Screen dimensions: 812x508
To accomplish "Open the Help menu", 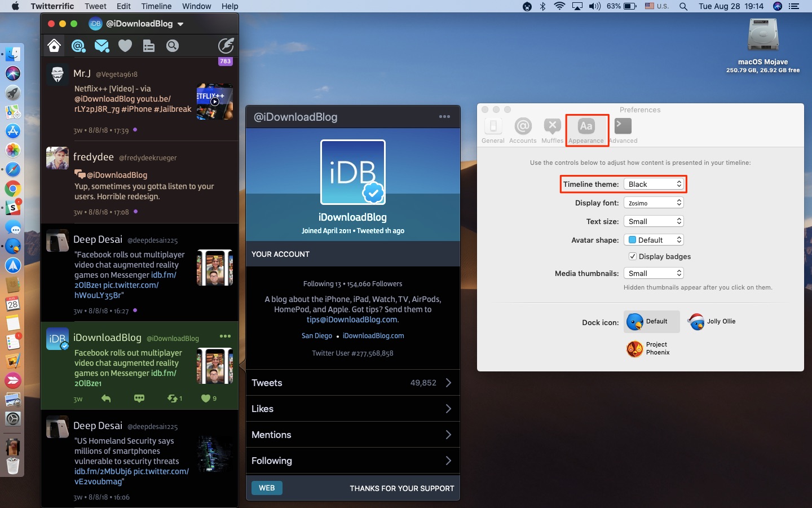I will (x=230, y=6).
